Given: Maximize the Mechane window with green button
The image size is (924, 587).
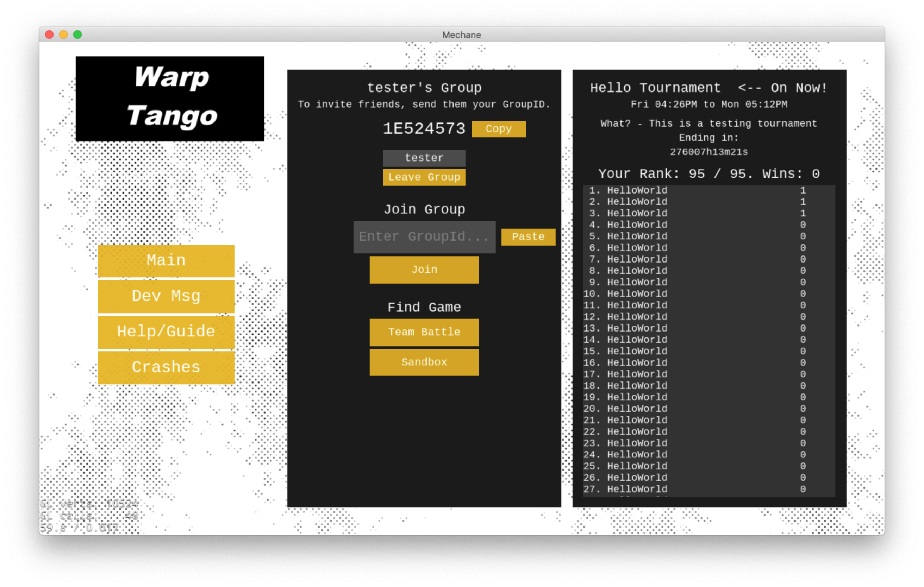Looking at the screenshot, I should (77, 35).
